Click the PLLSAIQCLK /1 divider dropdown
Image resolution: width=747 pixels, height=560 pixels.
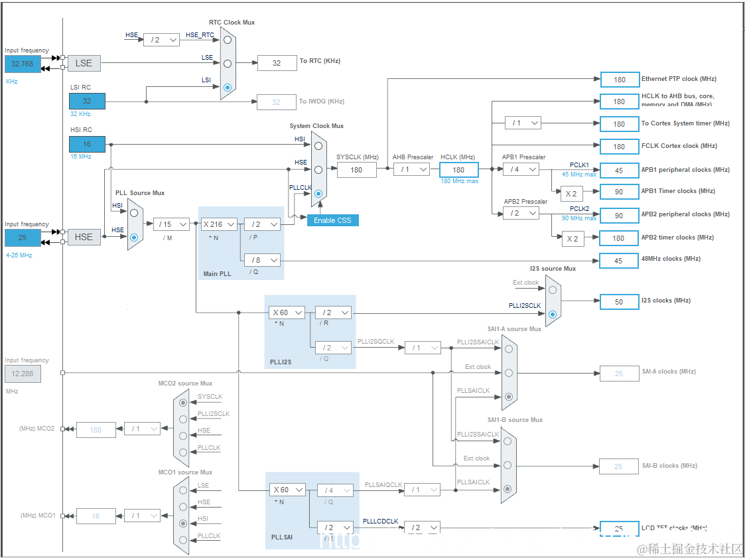[x=422, y=490]
